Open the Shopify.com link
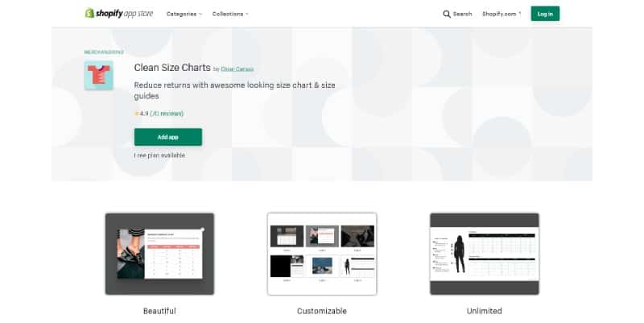Viewport: 644px width, 323px height. [502, 14]
